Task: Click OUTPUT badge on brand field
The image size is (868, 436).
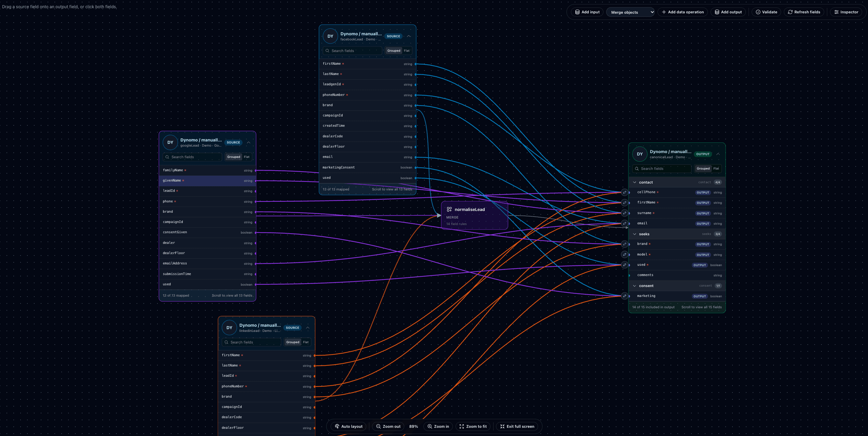Action: coord(703,245)
